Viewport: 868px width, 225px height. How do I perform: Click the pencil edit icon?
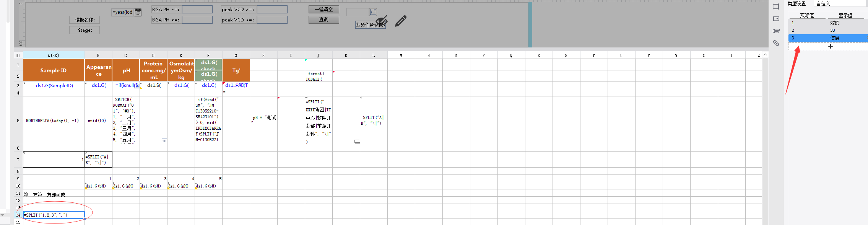pos(401,21)
